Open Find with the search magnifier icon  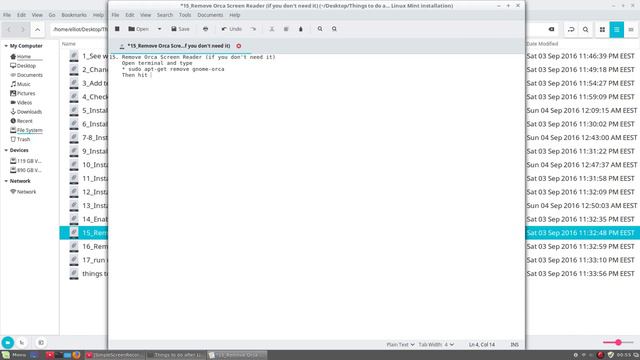pyautogui.click(x=320, y=29)
